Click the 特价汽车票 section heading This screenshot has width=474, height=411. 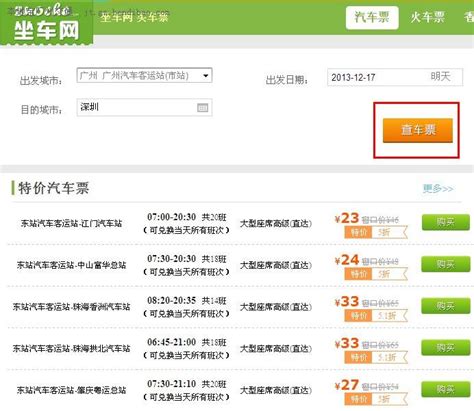point(53,188)
